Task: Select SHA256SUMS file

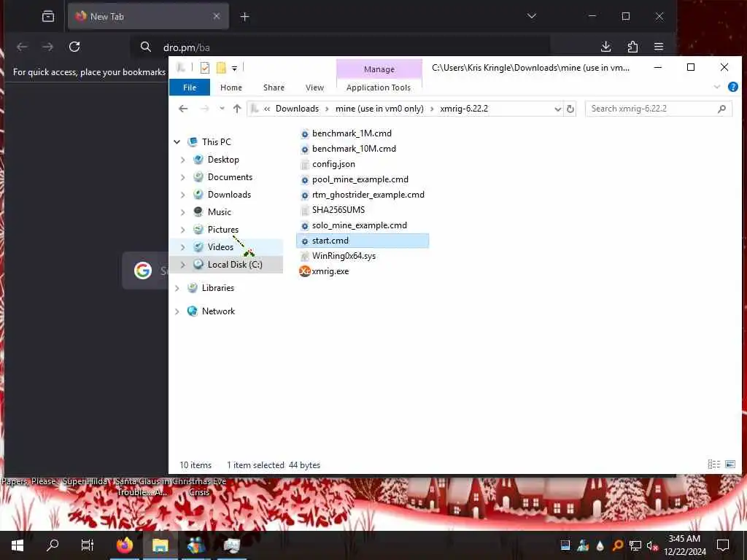Action: tap(338, 210)
